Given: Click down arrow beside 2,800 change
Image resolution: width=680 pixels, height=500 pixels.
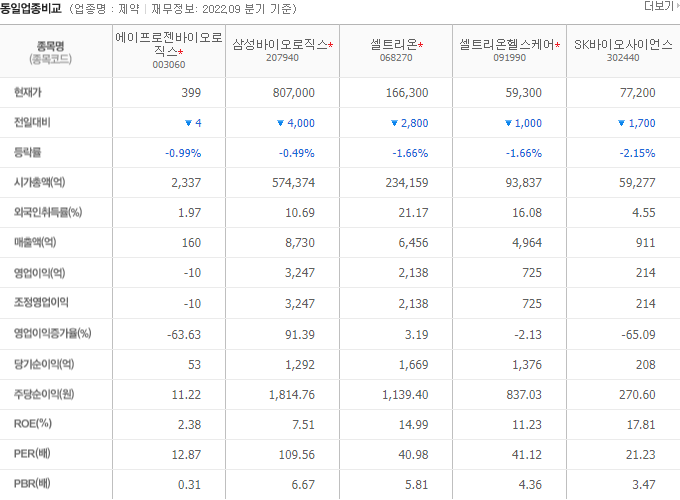Looking at the screenshot, I should 394,123.
